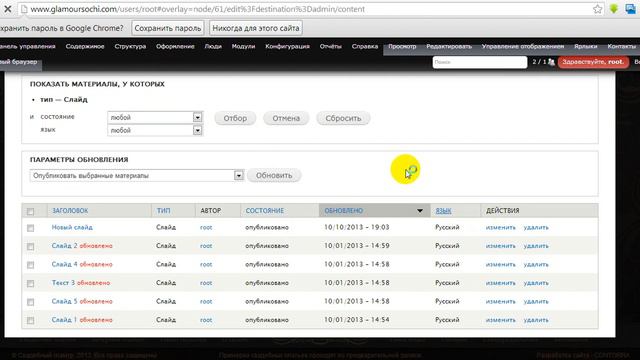
Task: Sort the table by Состояние column
Action: point(264,211)
